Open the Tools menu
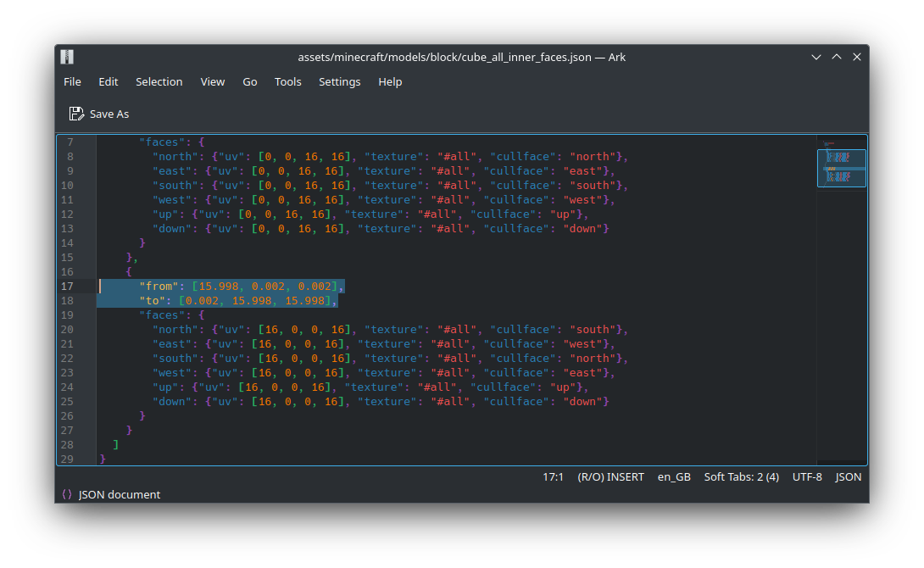Image resolution: width=924 pixels, height=568 pixels. coord(288,82)
